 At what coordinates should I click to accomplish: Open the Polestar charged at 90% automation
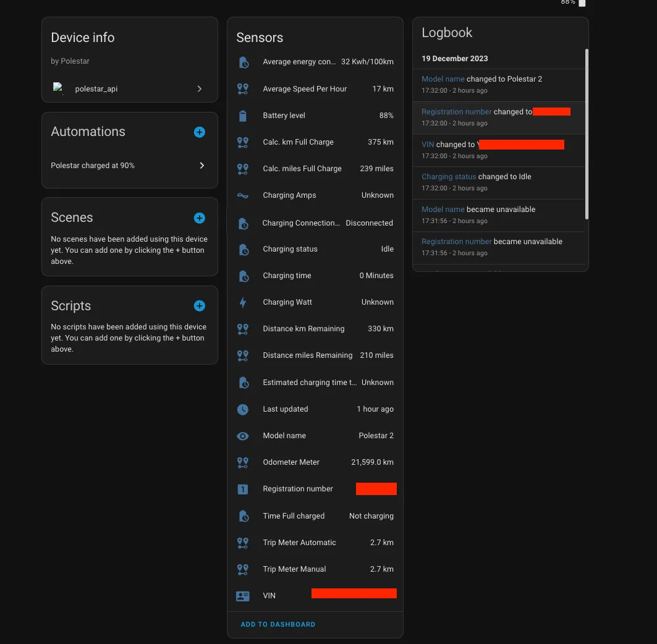[x=129, y=166]
